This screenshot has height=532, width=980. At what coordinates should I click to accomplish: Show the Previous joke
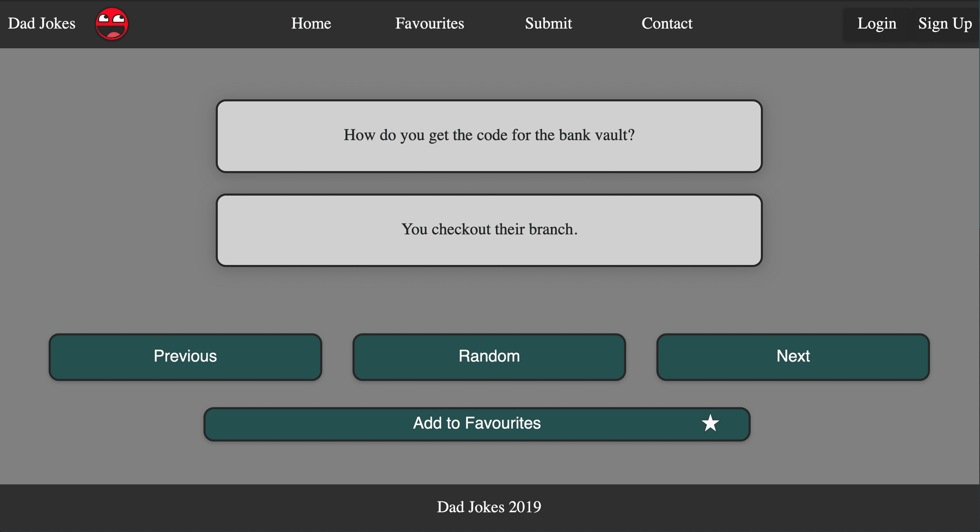[185, 357]
